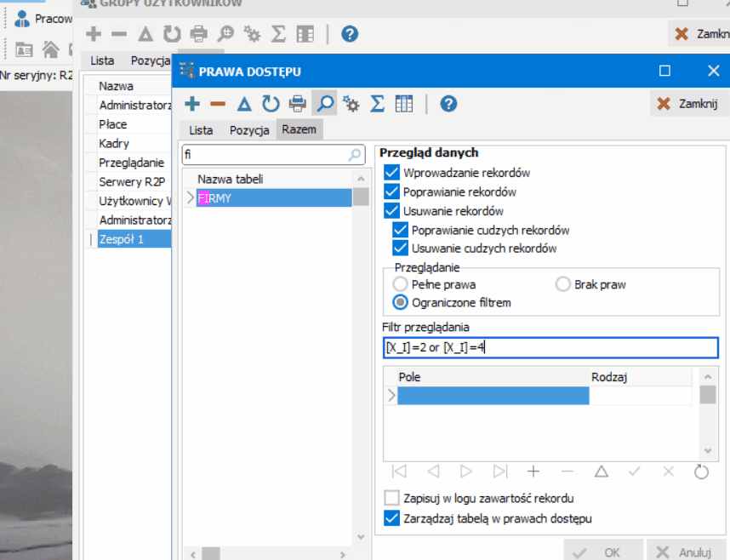Click the scroll up arrow of Pole grid scrollbar
Screen dimensions: 730x560
tap(708, 376)
